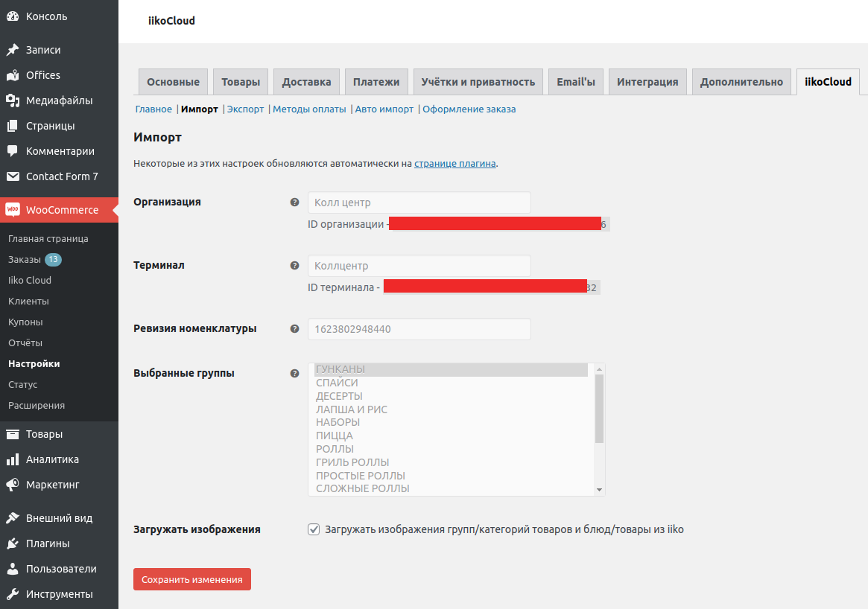The width and height of the screenshot is (868, 609).
Task: Open the Пользователи sidebar icon
Action: [12, 568]
